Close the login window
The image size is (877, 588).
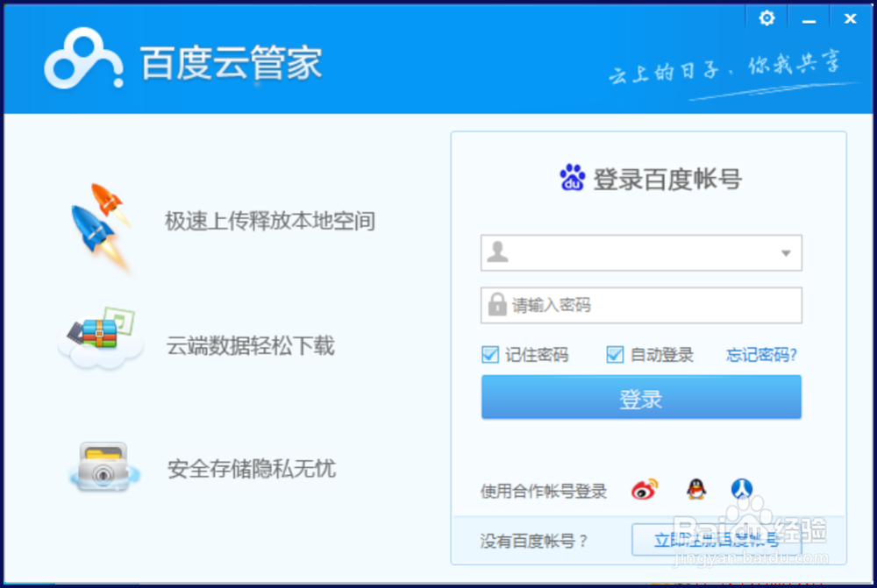[850, 19]
